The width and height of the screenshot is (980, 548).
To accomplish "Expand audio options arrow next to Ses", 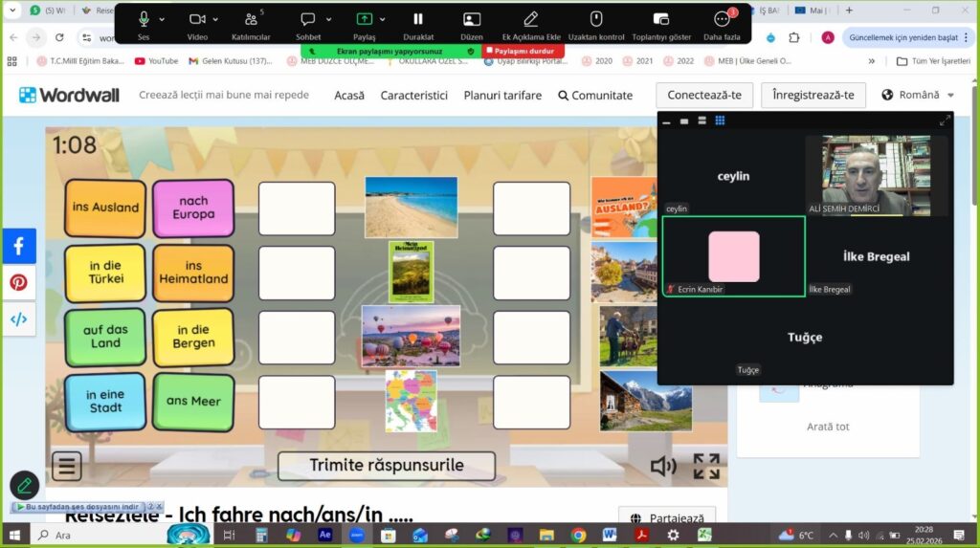I will [x=162, y=19].
